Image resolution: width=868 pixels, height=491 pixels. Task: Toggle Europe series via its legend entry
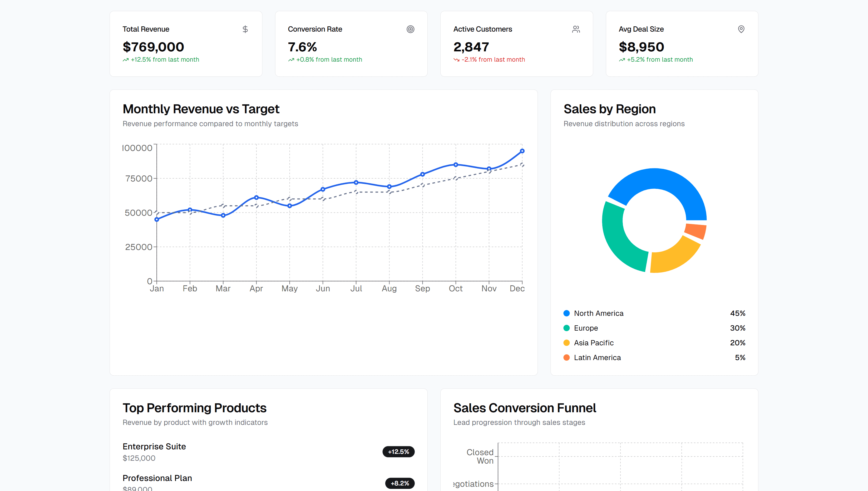point(586,328)
